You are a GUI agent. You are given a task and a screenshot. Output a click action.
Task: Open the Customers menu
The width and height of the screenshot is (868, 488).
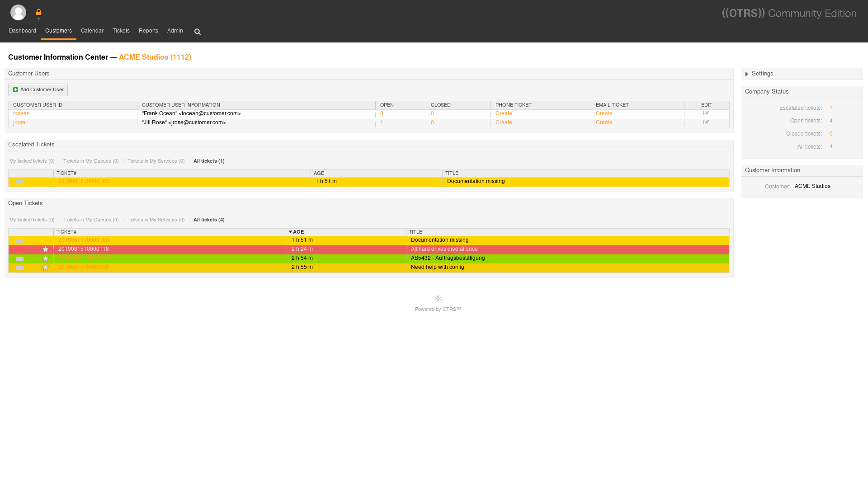click(58, 31)
